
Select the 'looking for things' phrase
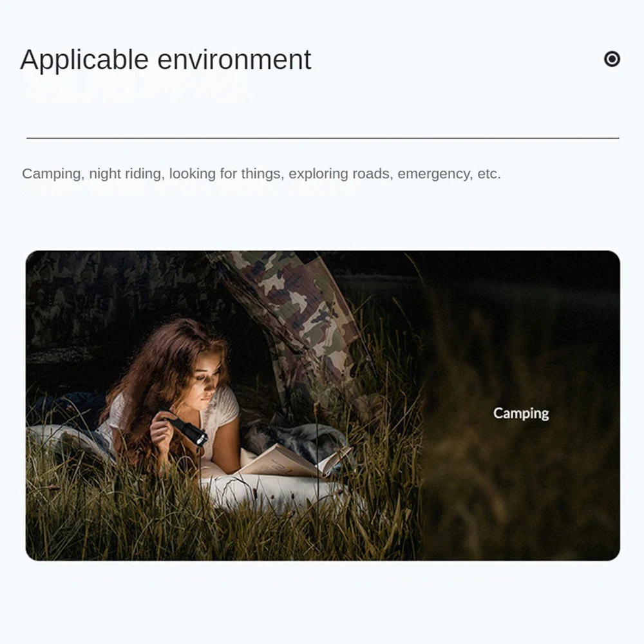coord(226,174)
